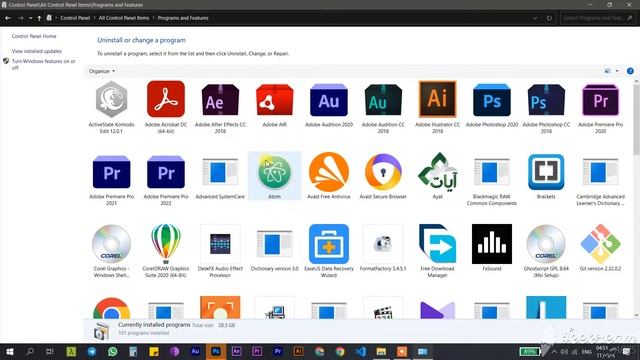Image resolution: width=640 pixels, height=360 pixels.
Task: Open Visual Studio Code from taskbar
Action: pos(361,351)
